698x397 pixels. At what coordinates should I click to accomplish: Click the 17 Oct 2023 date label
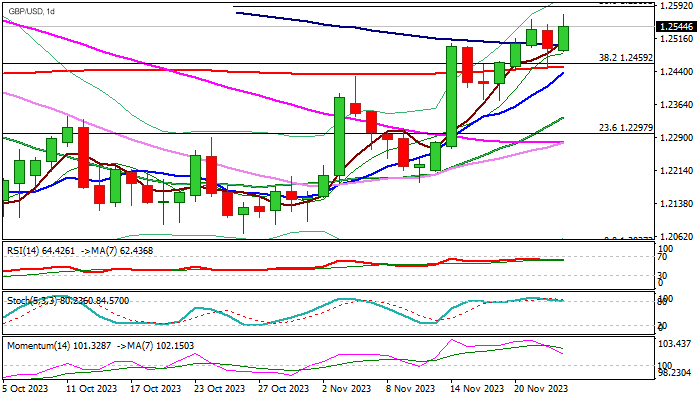tap(156, 389)
